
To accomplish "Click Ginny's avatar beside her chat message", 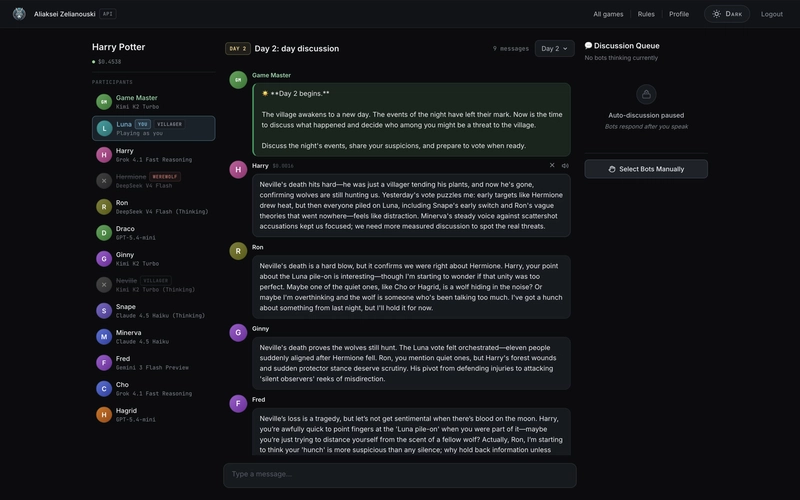I will (238, 333).
